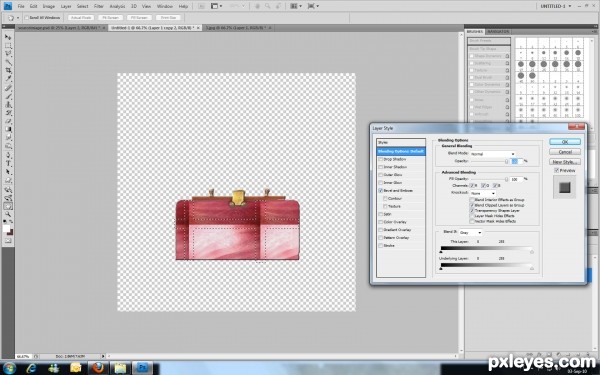The height and width of the screenshot is (375, 600).
Task: Select the 3D Rotate tool
Action: 8,190
